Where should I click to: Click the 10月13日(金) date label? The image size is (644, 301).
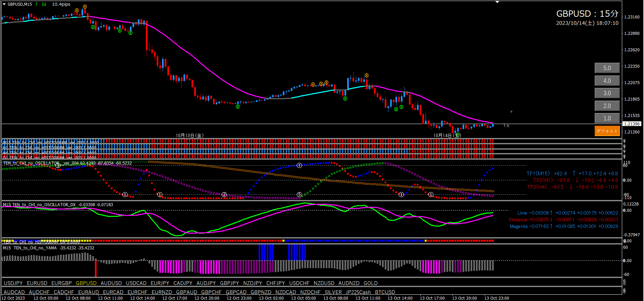(x=190, y=135)
